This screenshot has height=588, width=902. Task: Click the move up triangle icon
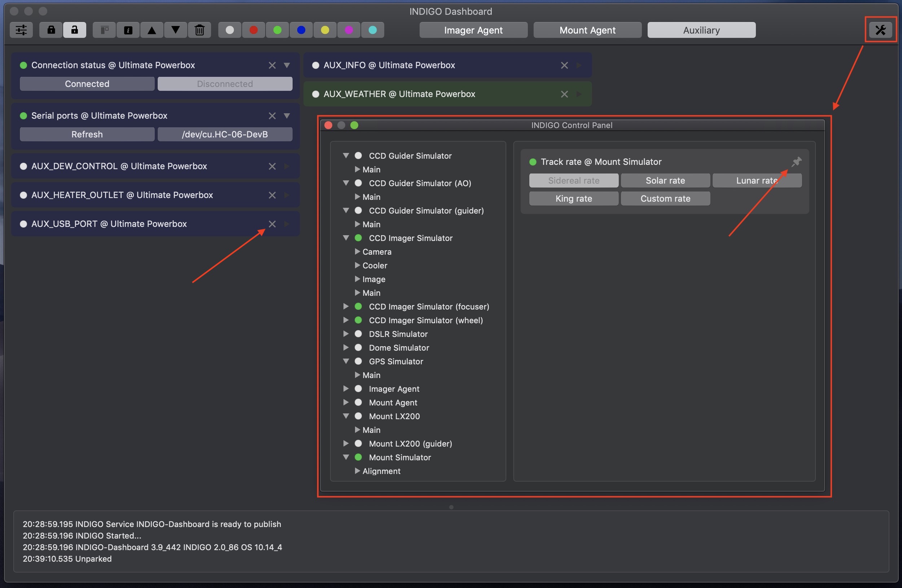click(x=152, y=30)
